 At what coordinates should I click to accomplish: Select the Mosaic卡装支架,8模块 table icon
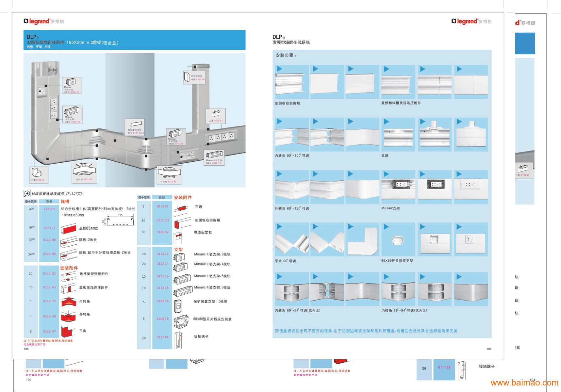(x=183, y=290)
